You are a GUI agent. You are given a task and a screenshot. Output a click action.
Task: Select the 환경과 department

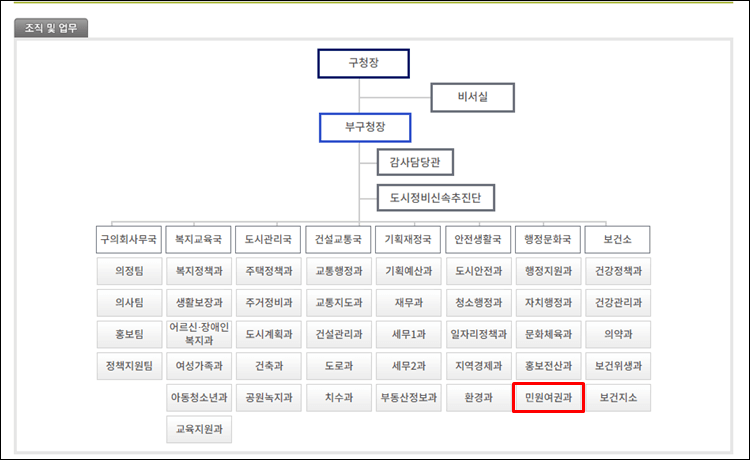tap(478, 397)
